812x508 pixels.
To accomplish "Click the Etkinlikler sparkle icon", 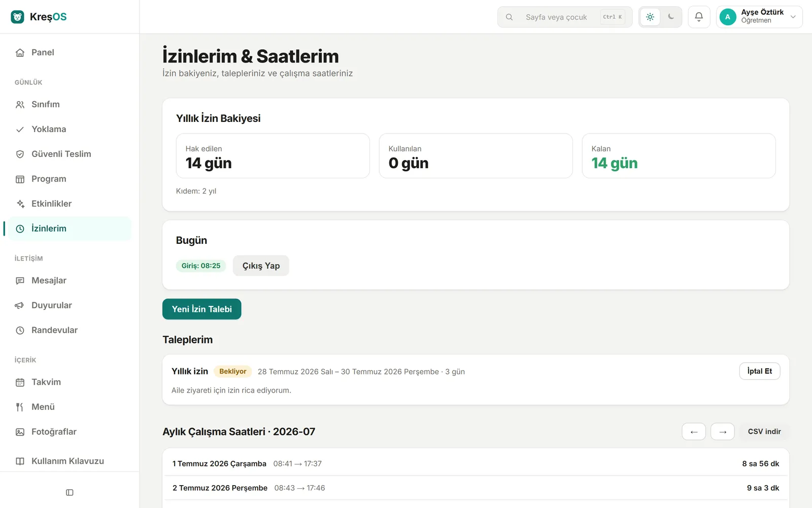I will (20, 204).
